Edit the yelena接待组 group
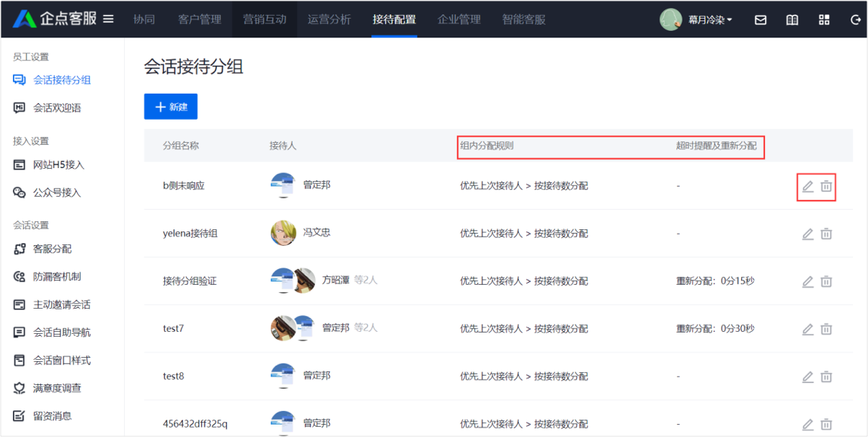 [808, 234]
